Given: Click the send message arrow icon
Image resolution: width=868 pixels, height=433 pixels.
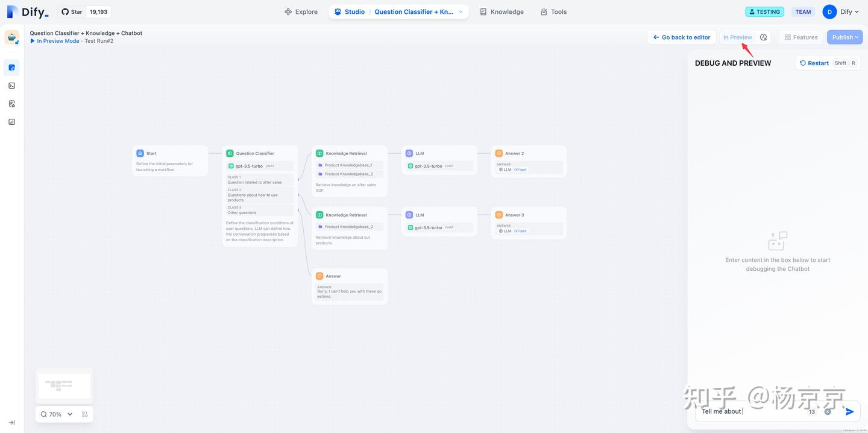Looking at the screenshot, I should pos(849,412).
